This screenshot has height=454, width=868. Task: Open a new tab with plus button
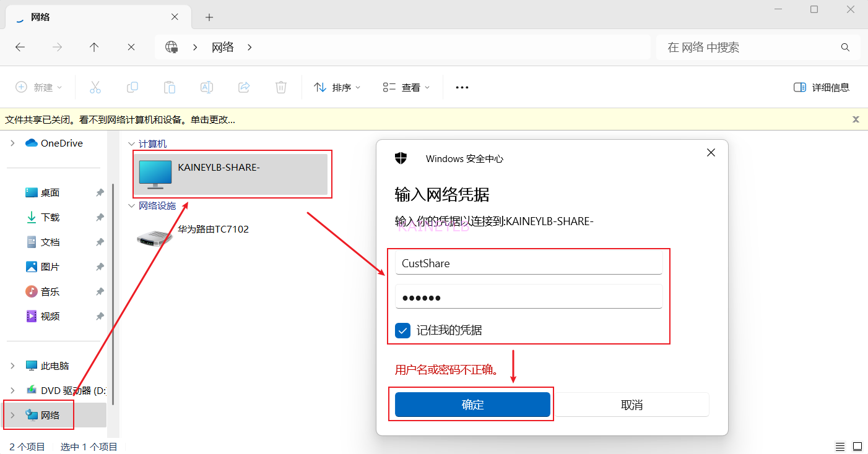pyautogui.click(x=209, y=17)
